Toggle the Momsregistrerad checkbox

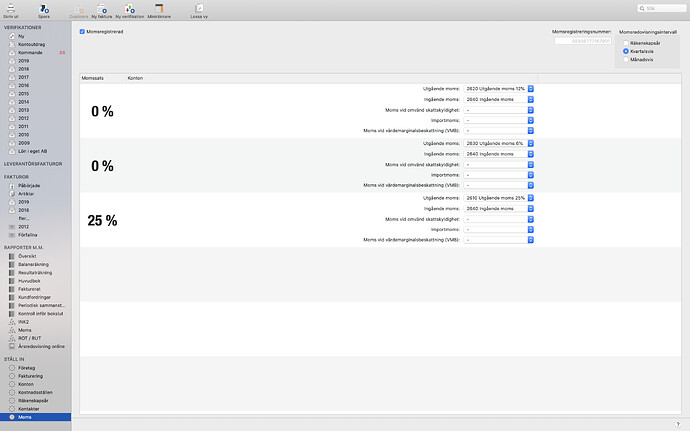tap(82, 32)
